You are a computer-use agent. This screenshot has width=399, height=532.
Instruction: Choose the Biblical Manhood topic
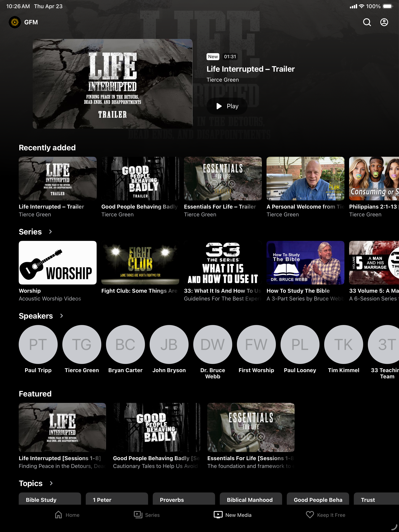click(251, 499)
